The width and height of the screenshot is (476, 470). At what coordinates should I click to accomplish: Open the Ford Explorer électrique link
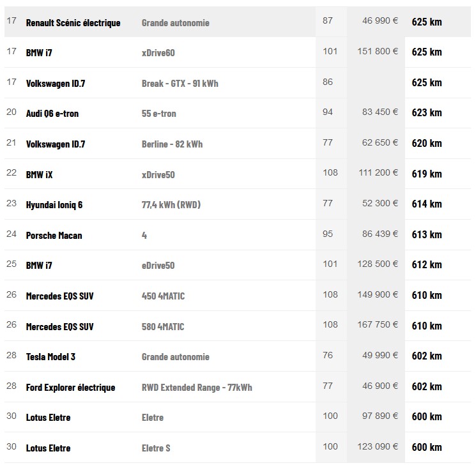click(x=70, y=387)
